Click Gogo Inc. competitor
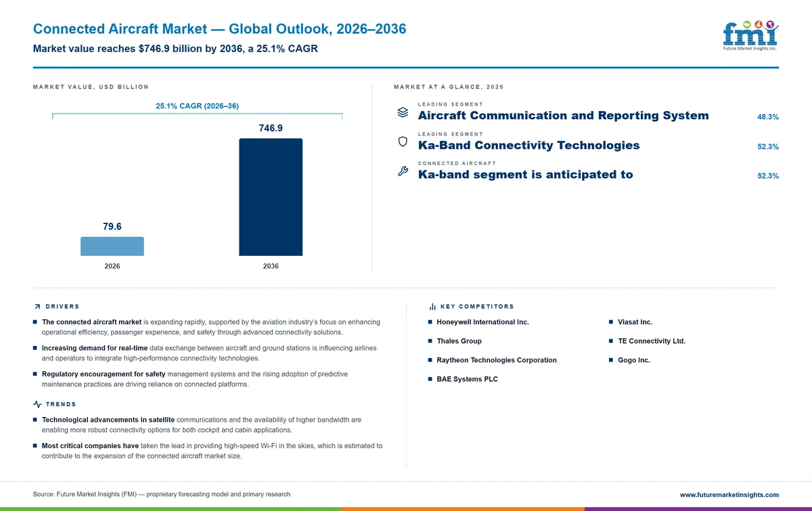This screenshot has width=812, height=511. click(634, 360)
